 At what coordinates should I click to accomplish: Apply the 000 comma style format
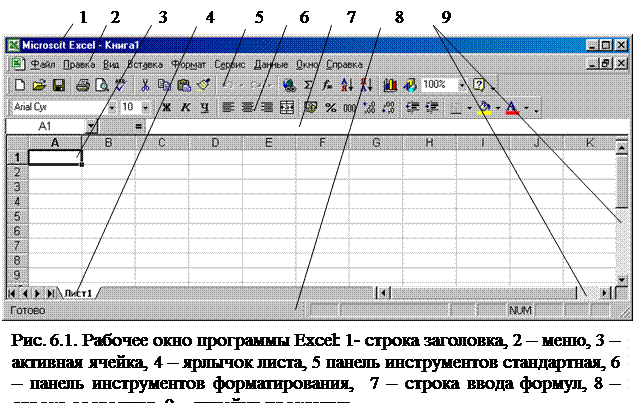350,107
